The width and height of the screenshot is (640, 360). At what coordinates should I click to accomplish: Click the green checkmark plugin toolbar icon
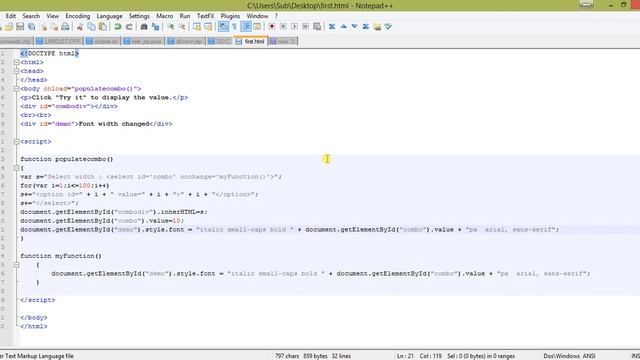(388, 27)
